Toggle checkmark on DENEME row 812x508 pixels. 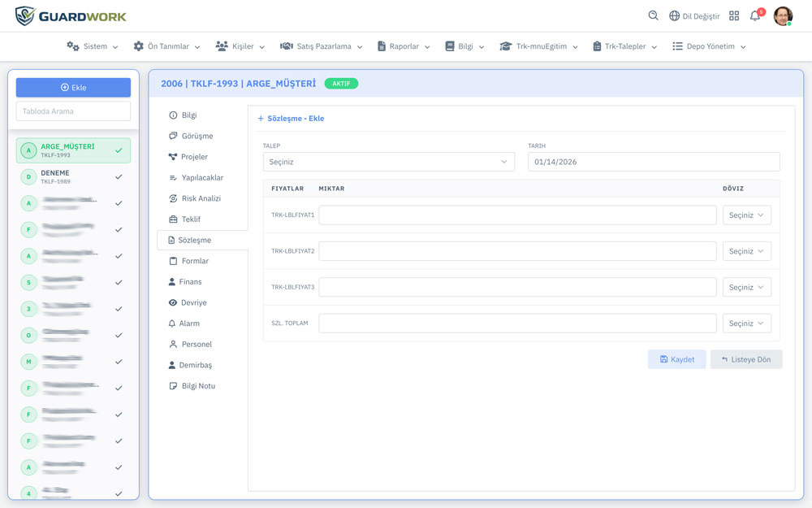[119, 176]
